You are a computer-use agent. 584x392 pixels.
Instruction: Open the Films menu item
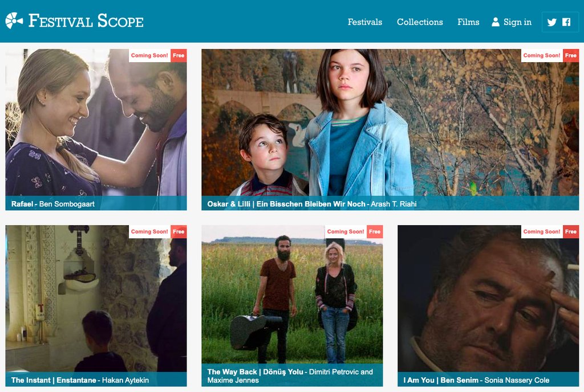pyautogui.click(x=468, y=22)
